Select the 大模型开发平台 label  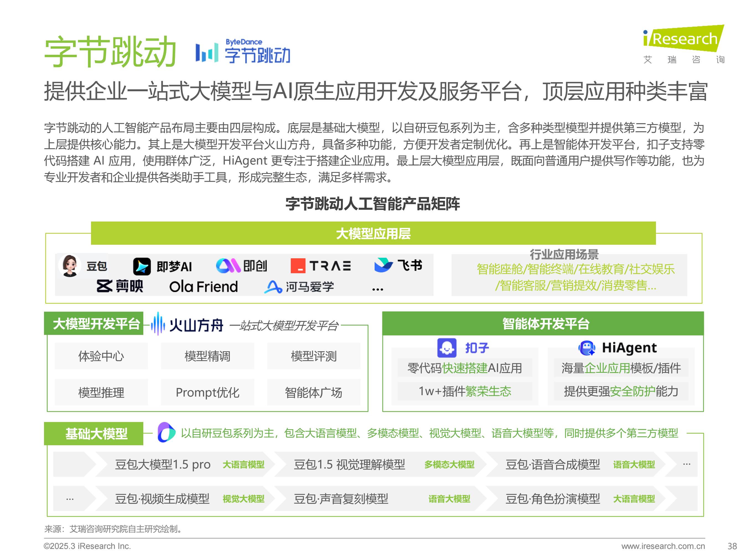(94, 323)
